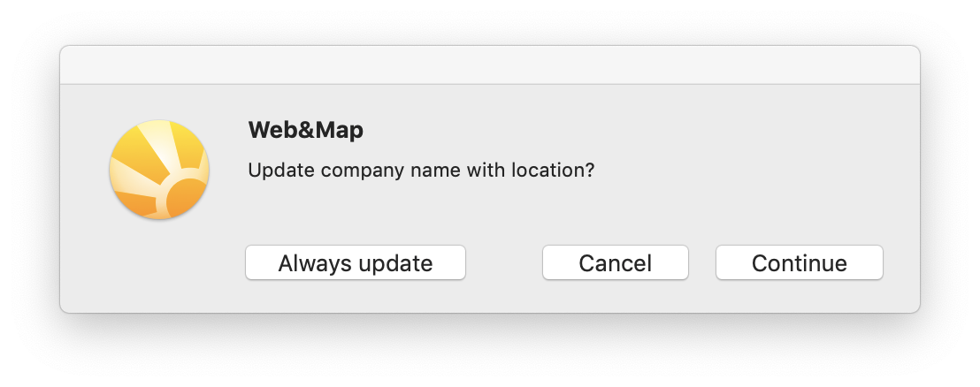This screenshot has width=980, height=387.
Task: Click the Daylite sun app icon
Action: pos(159,170)
